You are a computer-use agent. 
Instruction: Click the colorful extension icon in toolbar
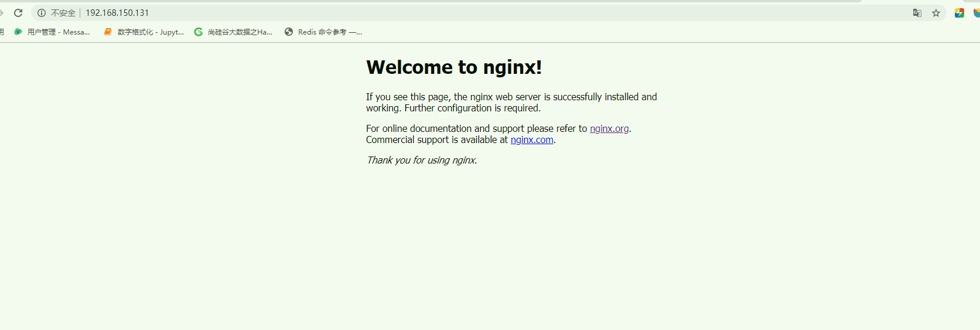959,13
